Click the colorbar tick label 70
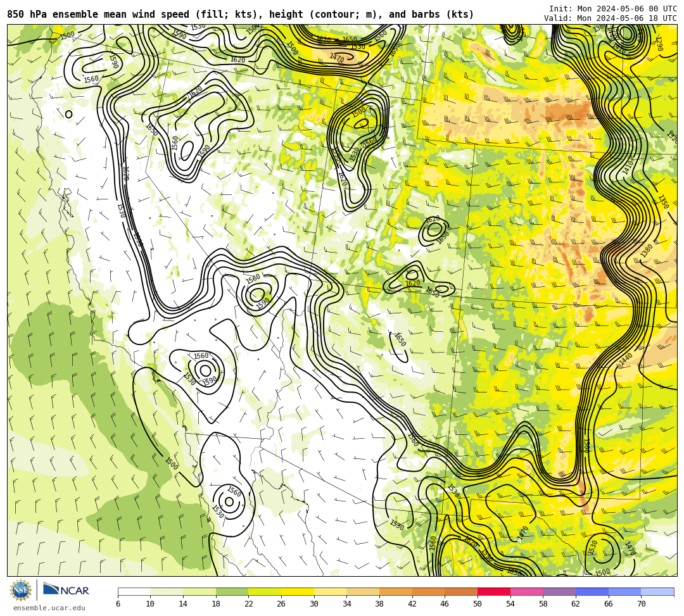684x616 pixels. point(641,604)
